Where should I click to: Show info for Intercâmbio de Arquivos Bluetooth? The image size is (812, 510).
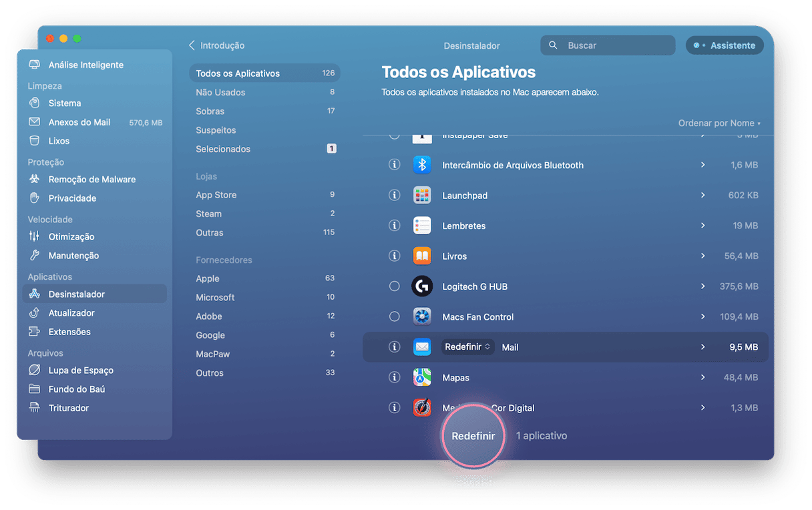[x=395, y=165]
